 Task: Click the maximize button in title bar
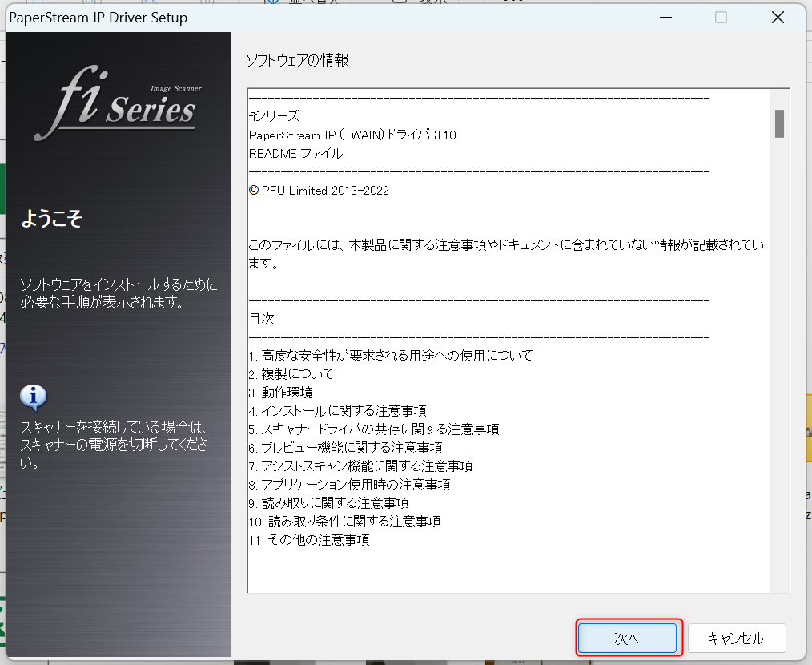pyautogui.click(x=721, y=18)
